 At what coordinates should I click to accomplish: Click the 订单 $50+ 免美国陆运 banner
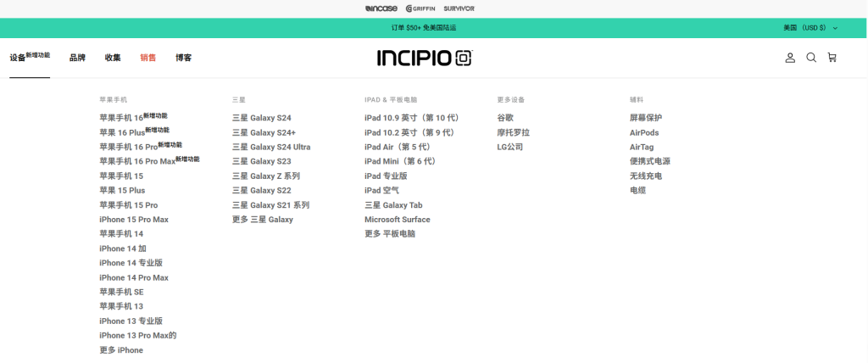(424, 28)
